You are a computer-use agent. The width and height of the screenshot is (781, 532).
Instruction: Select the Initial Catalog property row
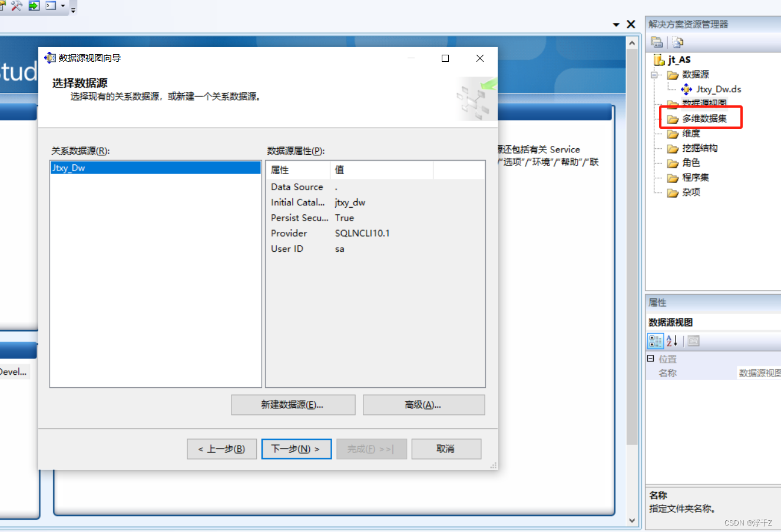pos(375,202)
